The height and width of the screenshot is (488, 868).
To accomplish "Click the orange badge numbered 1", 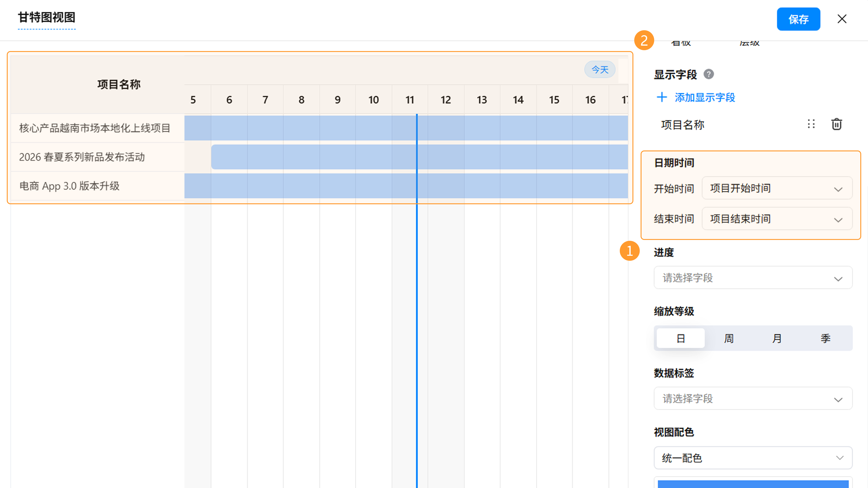I will point(630,251).
